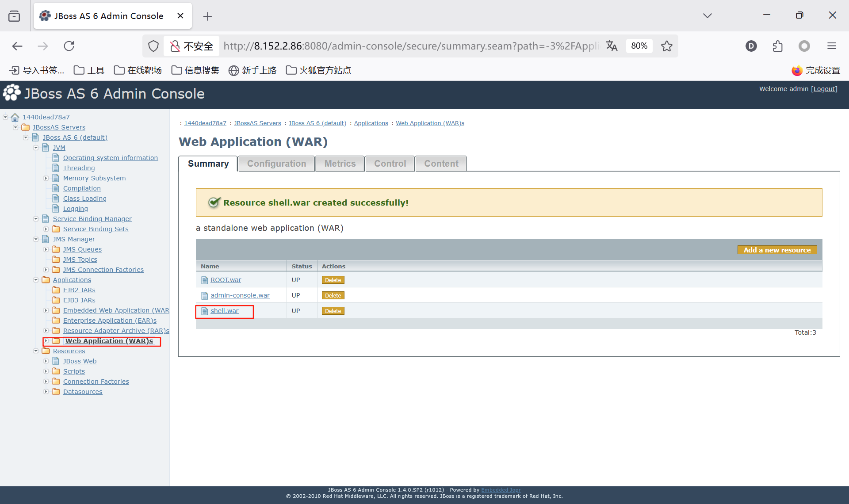Collapse the Applications tree node
849x504 pixels.
tap(36, 280)
